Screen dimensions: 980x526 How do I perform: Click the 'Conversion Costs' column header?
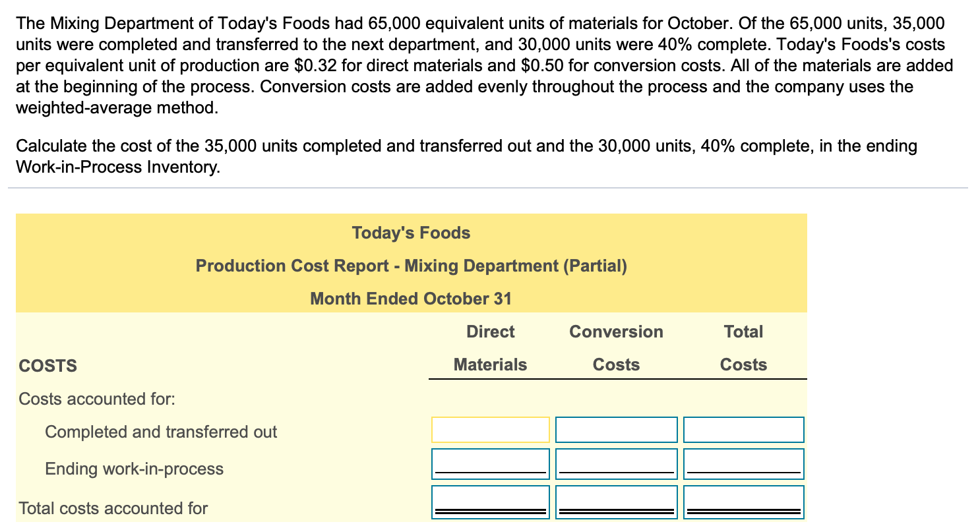[x=616, y=348]
